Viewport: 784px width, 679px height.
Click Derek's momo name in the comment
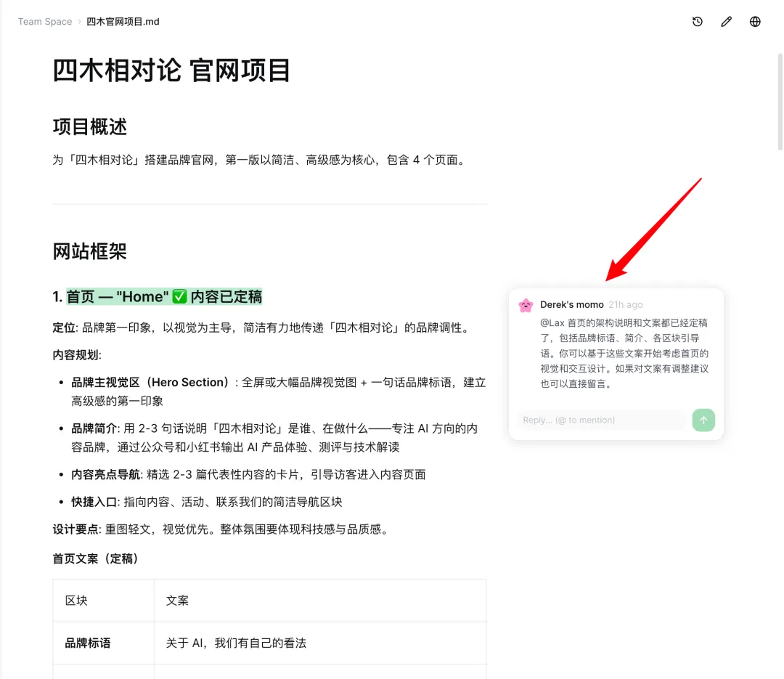[572, 304]
